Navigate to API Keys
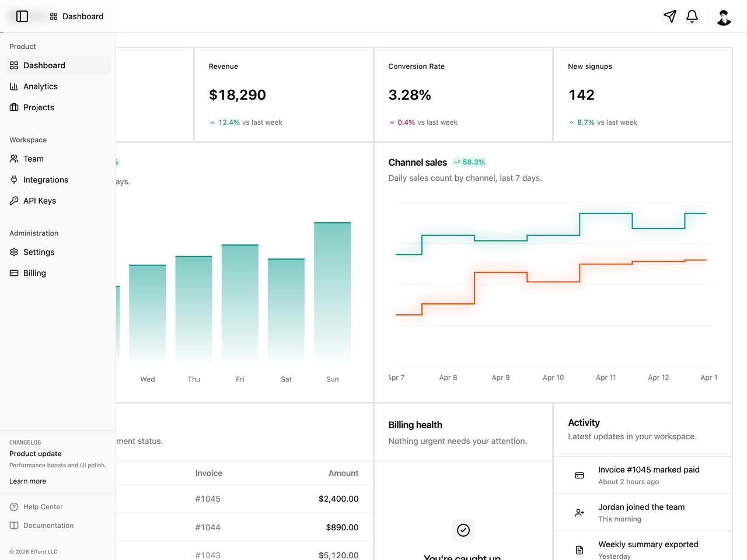747x560 pixels. point(58,201)
